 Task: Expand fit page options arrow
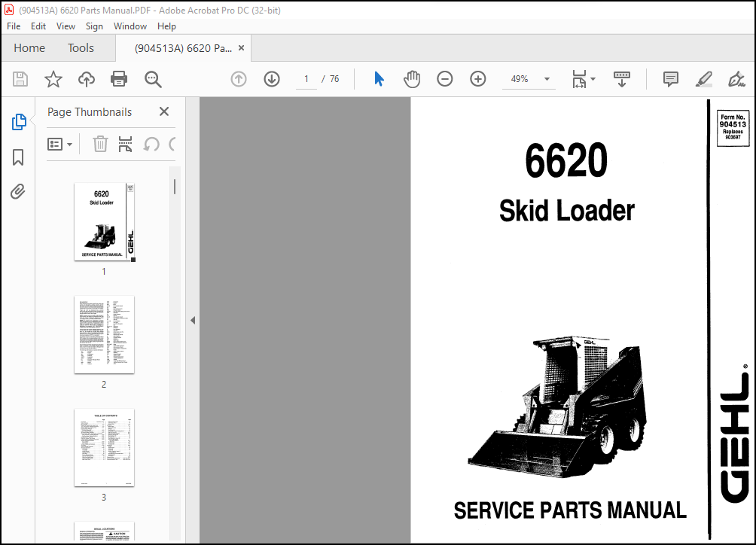click(x=593, y=79)
